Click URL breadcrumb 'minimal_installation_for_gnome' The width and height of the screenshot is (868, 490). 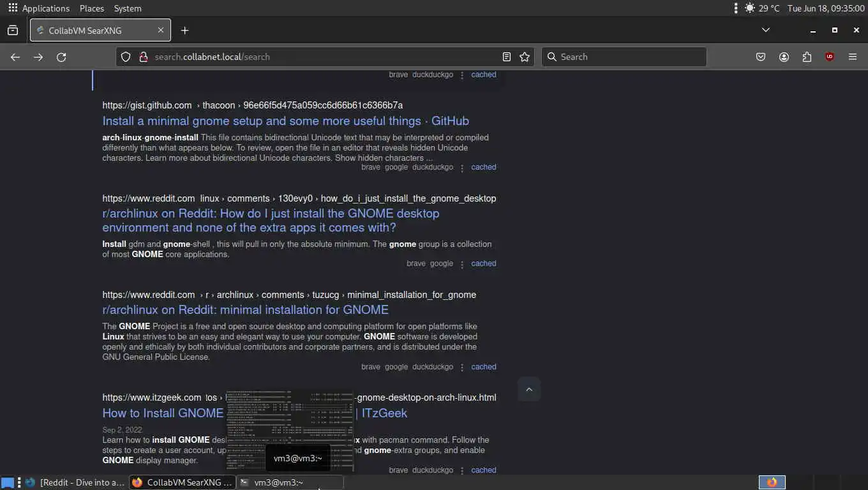tap(412, 295)
